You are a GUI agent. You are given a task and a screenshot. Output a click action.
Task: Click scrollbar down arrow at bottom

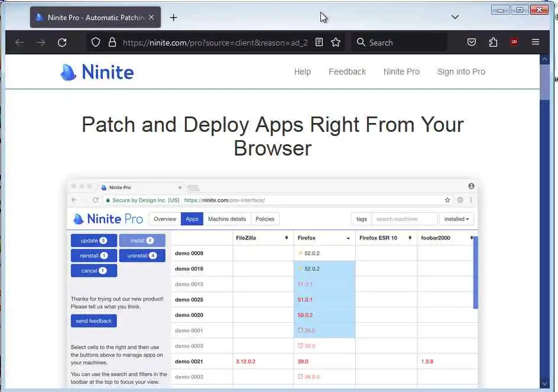(x=545, y=384)
